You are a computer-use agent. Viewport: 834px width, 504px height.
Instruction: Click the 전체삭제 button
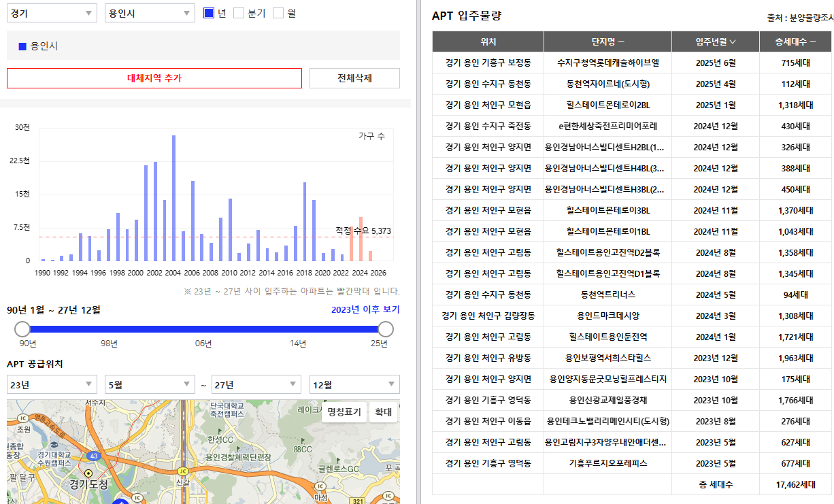354,78
